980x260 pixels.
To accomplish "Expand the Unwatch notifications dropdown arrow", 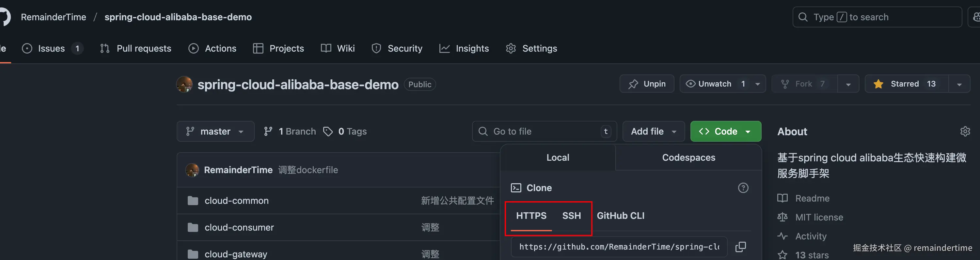I will click(x=757, y=84).
